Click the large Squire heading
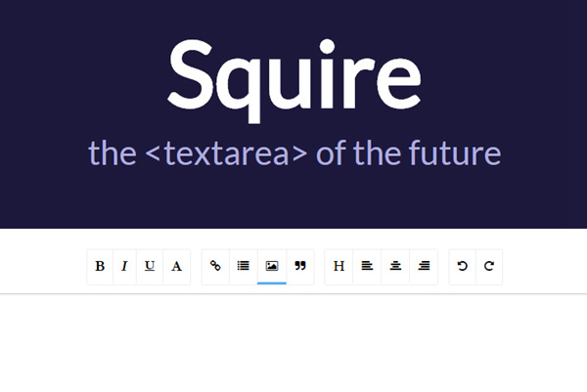The height and width of the screenshot is (392, 587). [x=293, y=78]
